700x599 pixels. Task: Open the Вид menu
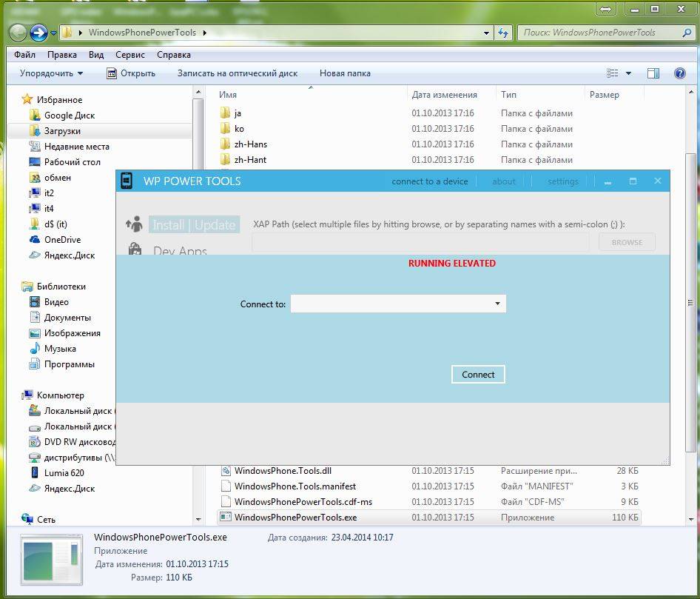[96, 55]
